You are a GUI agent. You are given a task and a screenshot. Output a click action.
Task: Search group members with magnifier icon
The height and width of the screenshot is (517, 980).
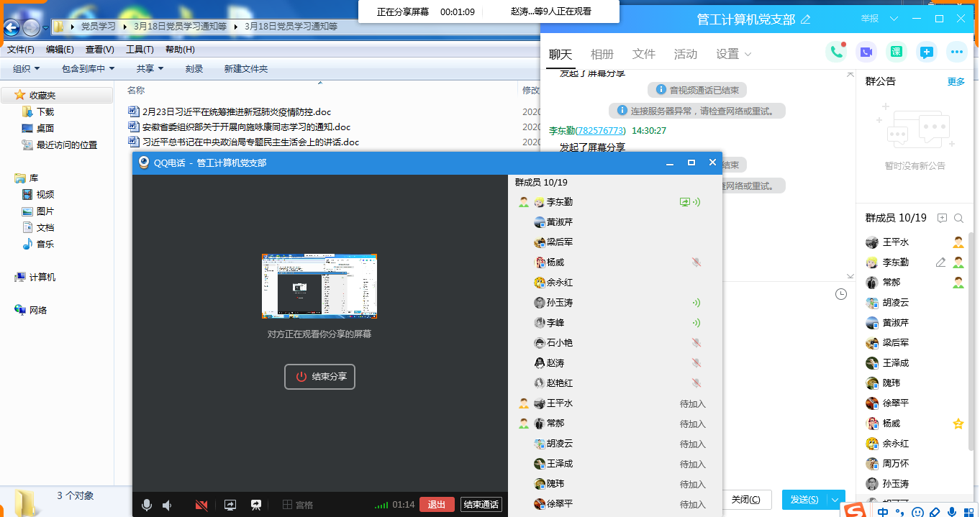[x=958, y=218]
